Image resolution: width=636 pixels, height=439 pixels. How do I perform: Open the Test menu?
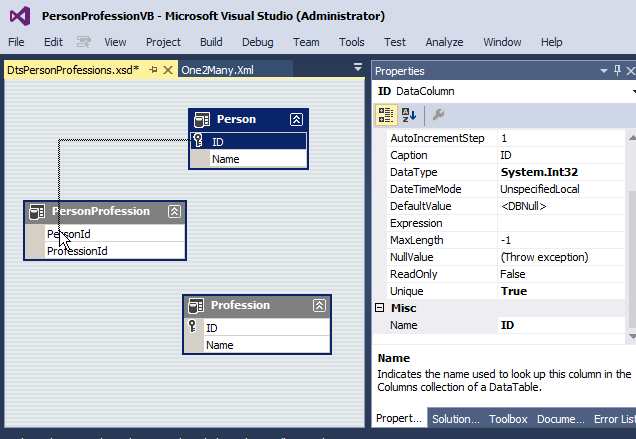click(395, 42)
